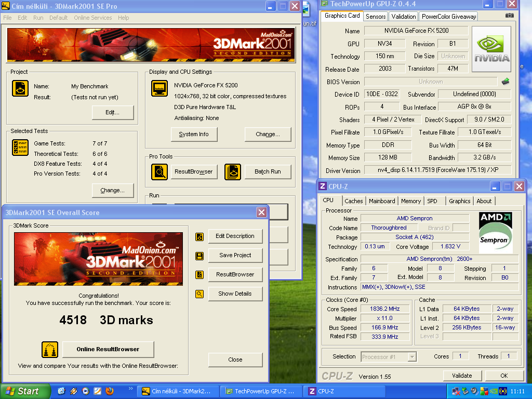The width and height of the screenshot is (532, 399).
Task: Click the GPU-Z Name field with GeForce FX 5200
Action: click(416, 31)
